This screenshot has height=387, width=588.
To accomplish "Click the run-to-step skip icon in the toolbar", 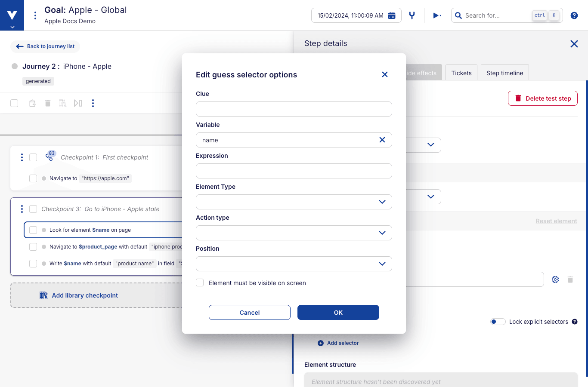I will click(77, 103).
